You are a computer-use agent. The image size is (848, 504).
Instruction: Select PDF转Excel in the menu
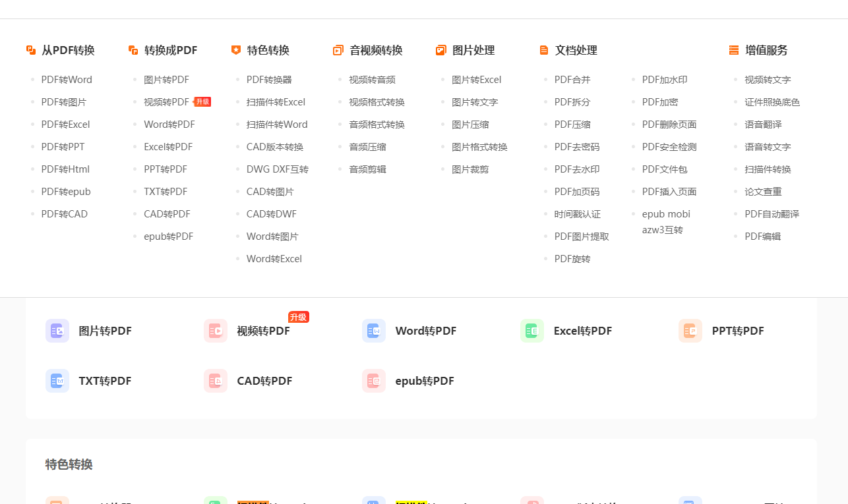coord(66,125)
